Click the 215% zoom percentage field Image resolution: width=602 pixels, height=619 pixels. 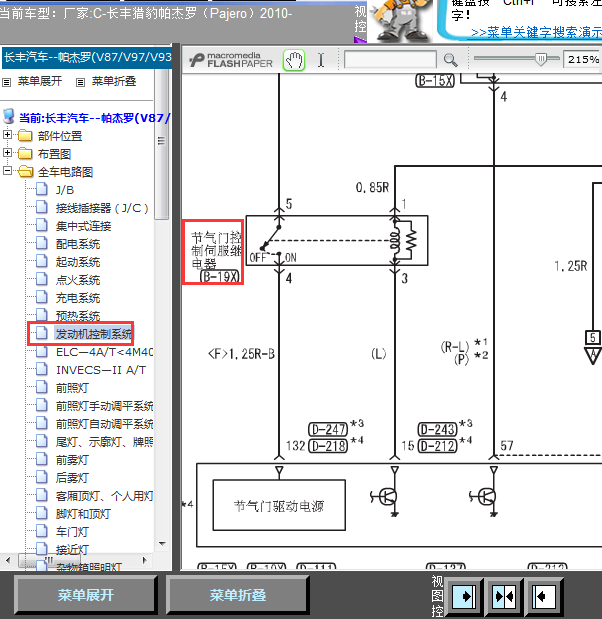[x=583, y=59]
